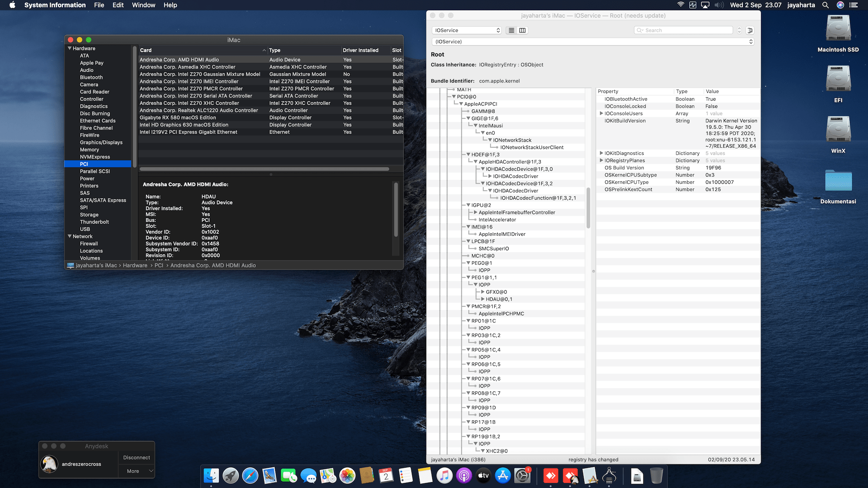
Task: Open the Calendar app from the Dock
Action: point(385,476)
